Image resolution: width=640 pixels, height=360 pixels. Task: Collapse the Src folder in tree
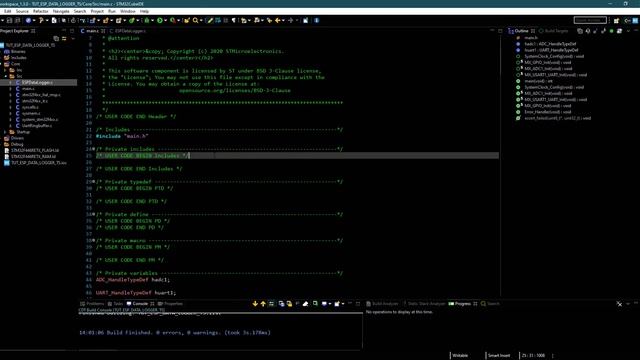6,76
